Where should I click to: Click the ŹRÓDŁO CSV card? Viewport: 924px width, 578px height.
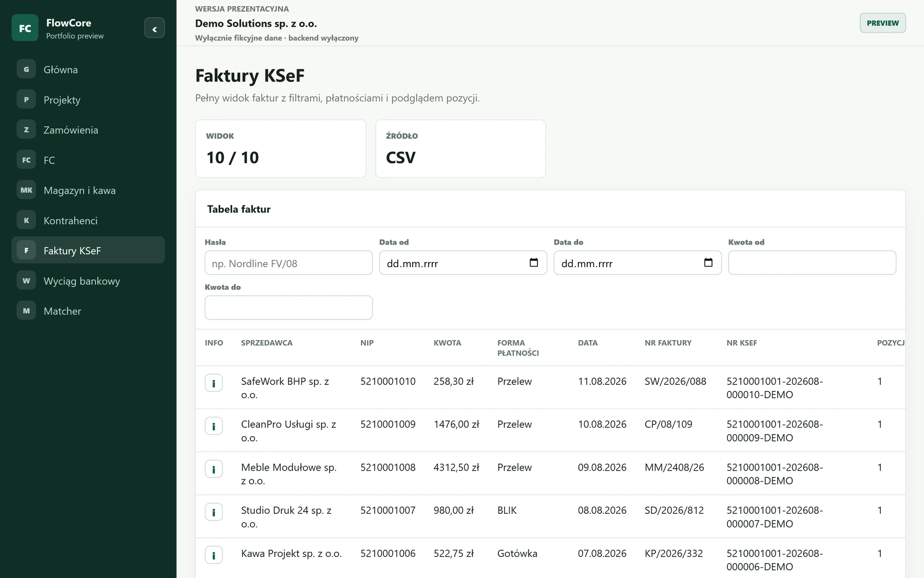pos(460,149)
